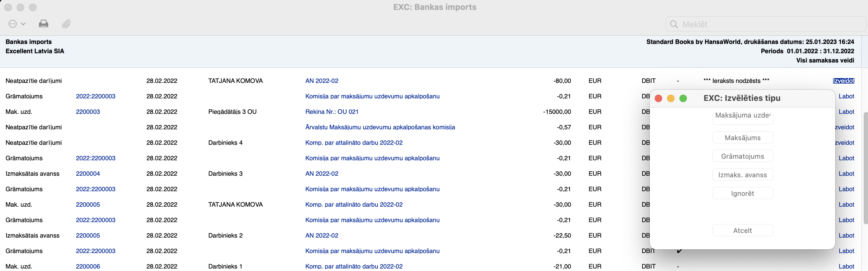Viewport: 868px width, 271px height.
Task: Click highlighted Izveidot link in first row
Action: 843,81
